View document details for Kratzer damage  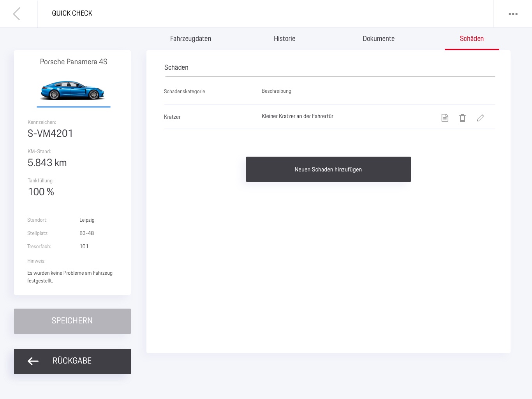(x=445, y=118)
